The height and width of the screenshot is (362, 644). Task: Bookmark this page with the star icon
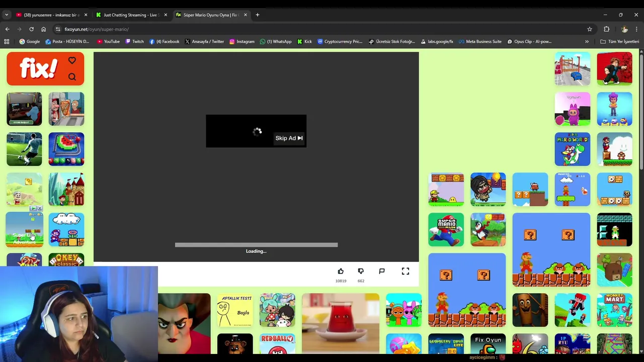(590, 29)
